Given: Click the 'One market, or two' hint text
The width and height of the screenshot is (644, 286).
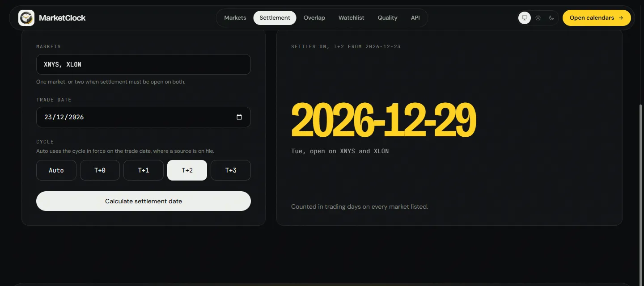Looking at the screenshot, I should pyautogui.click(x=110, y=82).
